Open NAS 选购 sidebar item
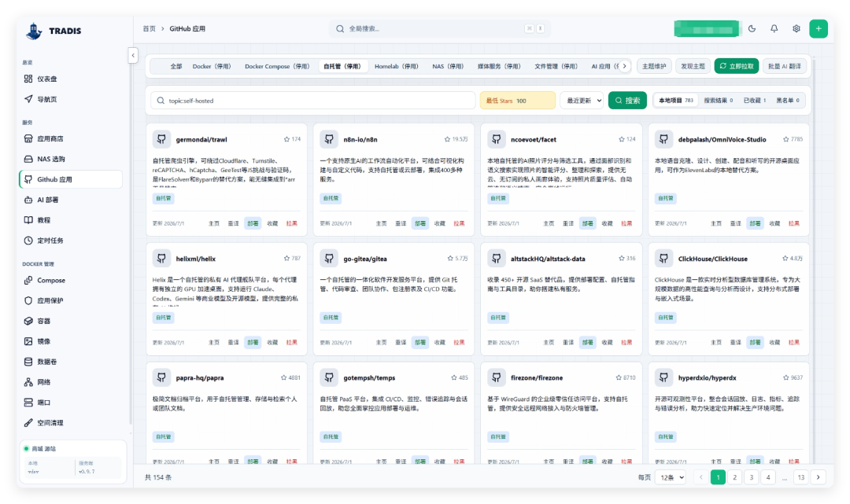This screenshot has height=504, width=850. [x=71, y=159]
